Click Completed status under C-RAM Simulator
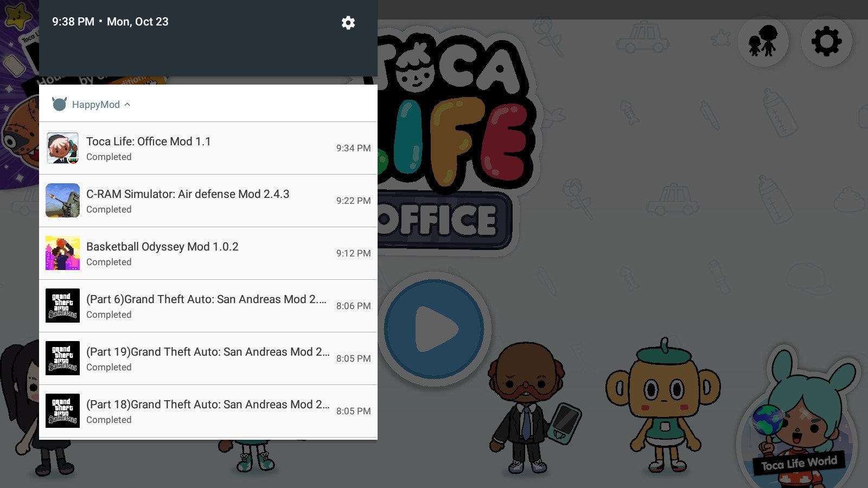868x488 pixels. [x=108, y=209]
